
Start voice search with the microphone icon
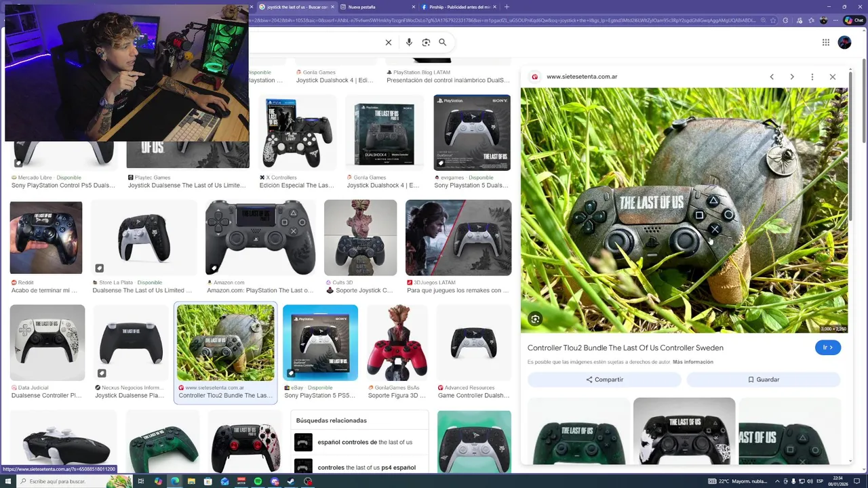pos(409,42)
